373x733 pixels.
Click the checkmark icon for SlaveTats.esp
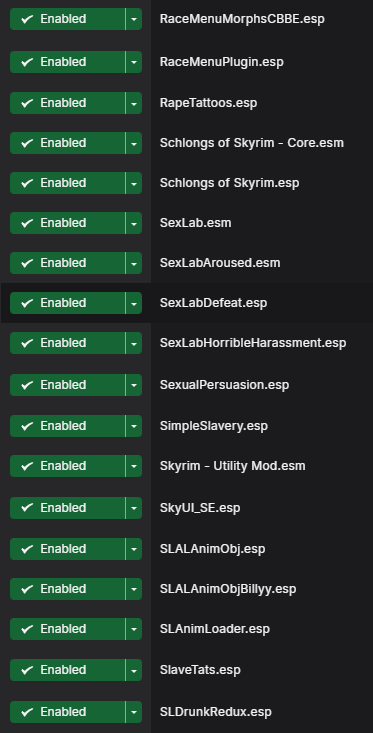(27, 670)
